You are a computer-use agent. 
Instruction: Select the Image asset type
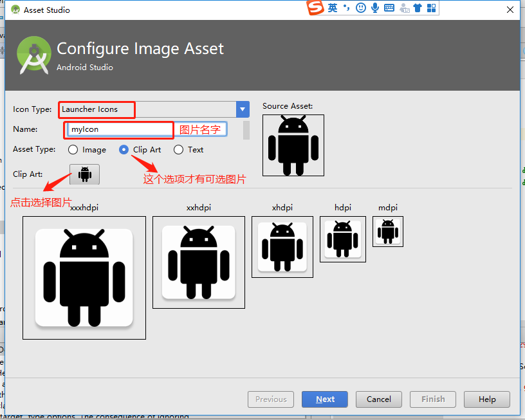73,149
